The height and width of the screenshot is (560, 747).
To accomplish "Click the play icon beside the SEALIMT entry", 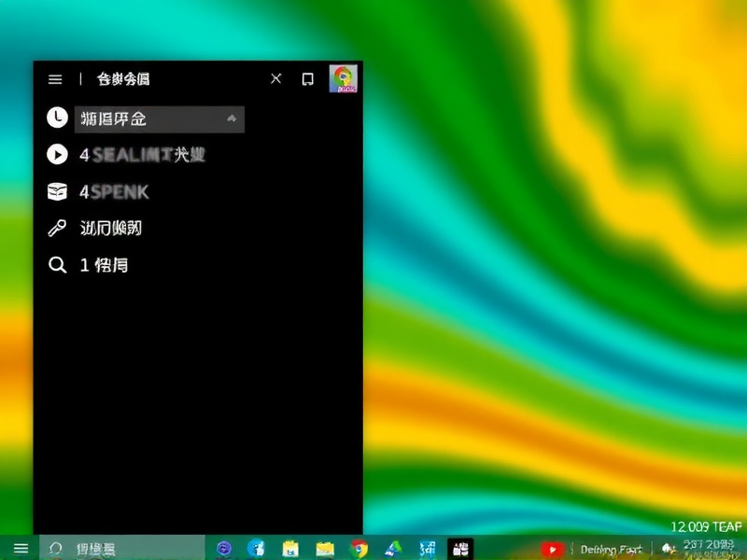I will pos(58,155).
